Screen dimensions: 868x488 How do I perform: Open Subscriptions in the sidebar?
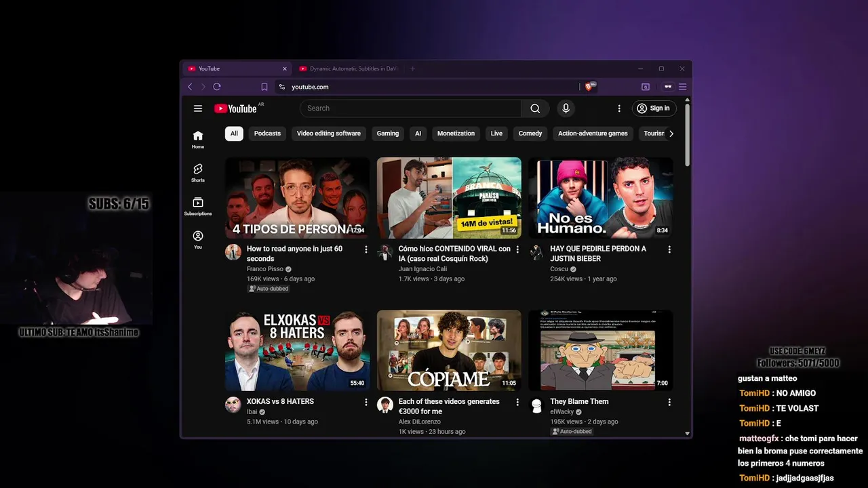click(x=198, y=206)
